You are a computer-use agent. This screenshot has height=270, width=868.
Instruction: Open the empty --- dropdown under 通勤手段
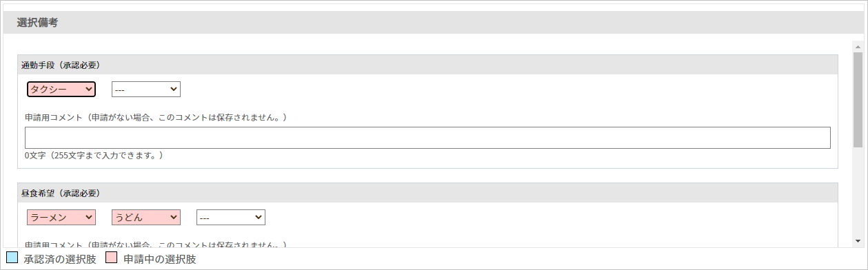(x=145, y=89)
